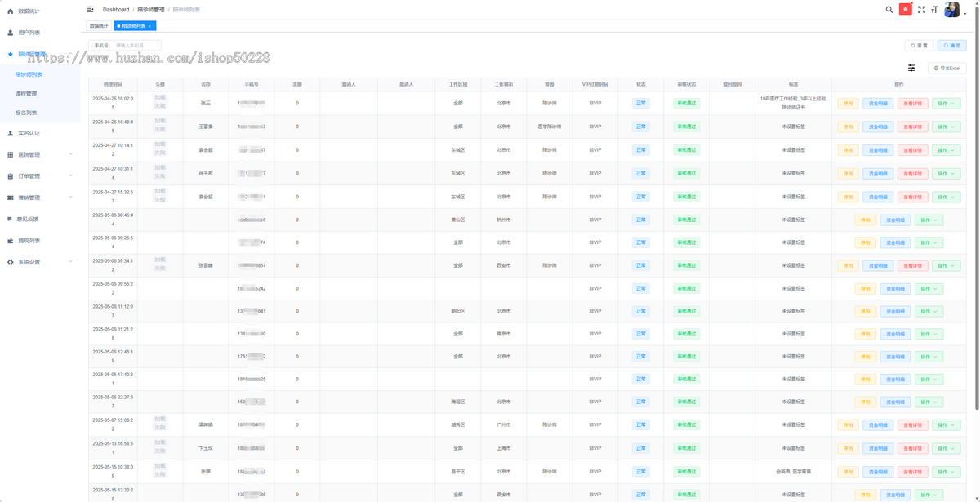Image resolution: width=980 pixels, height=502 pixels.
Task: Open 资金明细 for 徐千淞
Action: pyautogui.click(x=878, y=173)
